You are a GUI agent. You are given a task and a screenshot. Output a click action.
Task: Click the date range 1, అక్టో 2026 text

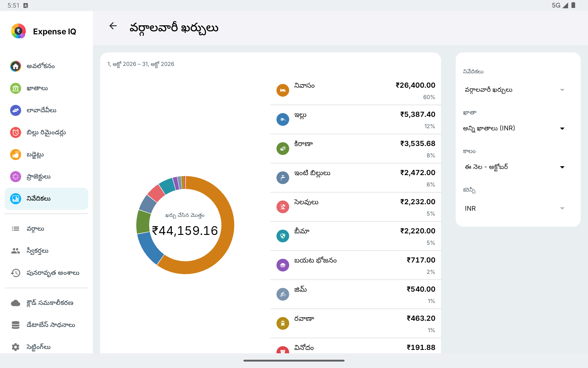click(141, 64)
